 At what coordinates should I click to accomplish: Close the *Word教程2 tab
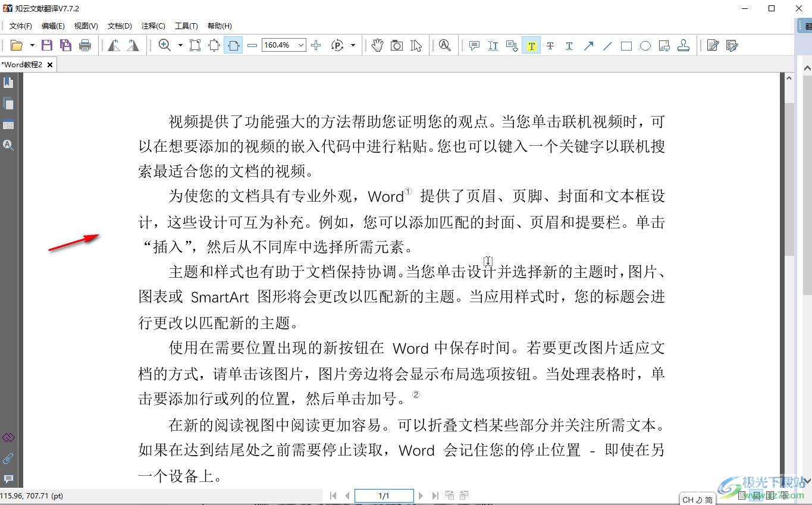50,64
